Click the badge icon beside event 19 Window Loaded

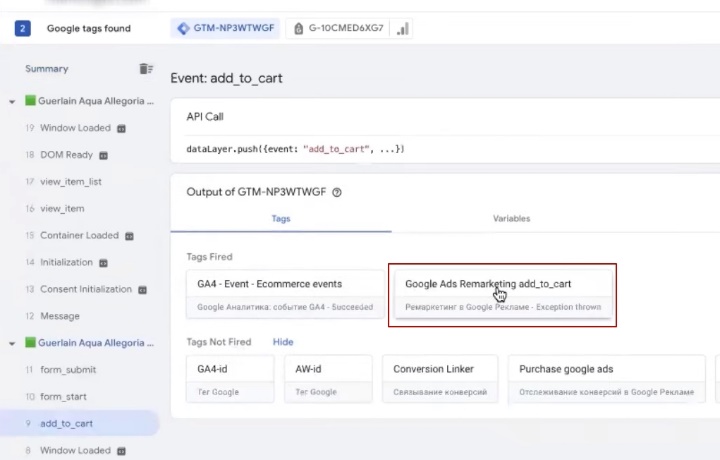(122, 129)
